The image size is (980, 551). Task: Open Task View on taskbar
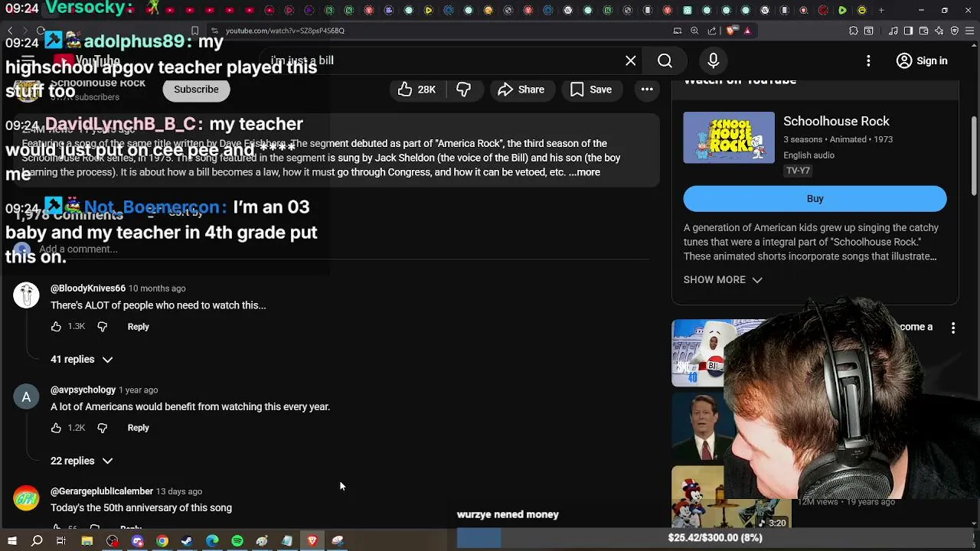(x=61, y=541)
